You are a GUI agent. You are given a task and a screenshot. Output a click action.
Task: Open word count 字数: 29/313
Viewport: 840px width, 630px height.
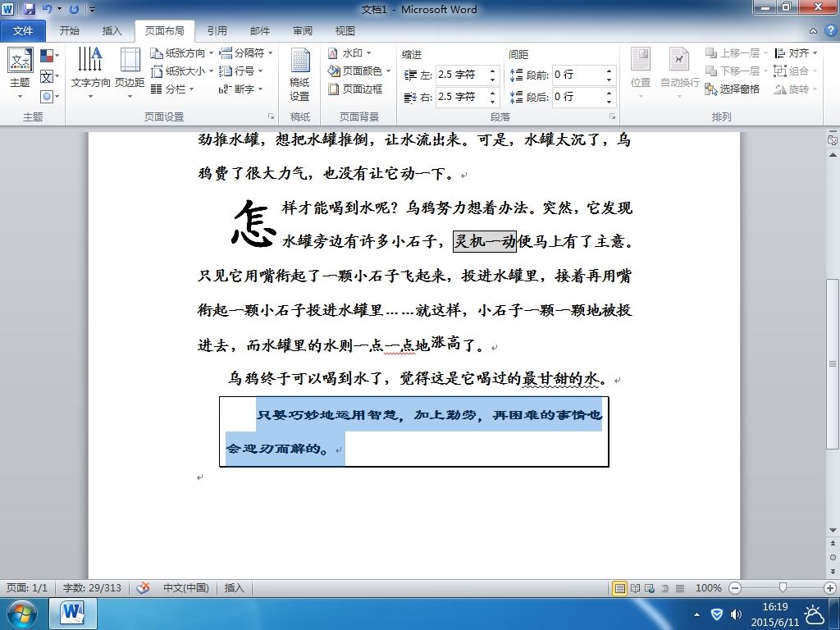[x=92, y=588]
